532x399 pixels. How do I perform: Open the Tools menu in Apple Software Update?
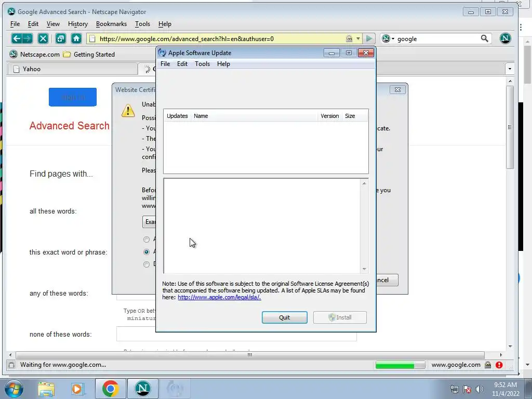[202, 64]
